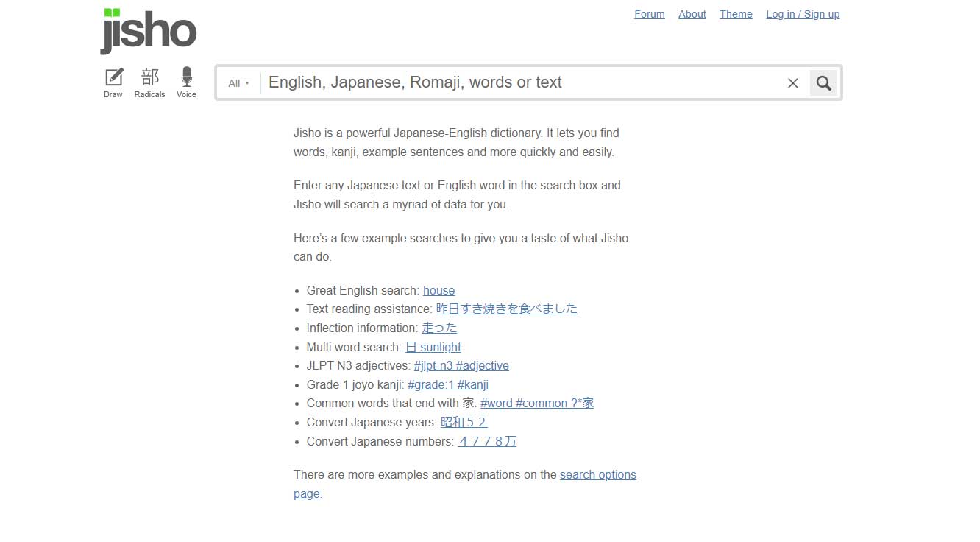Click Log in / Sign up
The height and width of the screenshot is (542, 980).
tap(803, 14)
